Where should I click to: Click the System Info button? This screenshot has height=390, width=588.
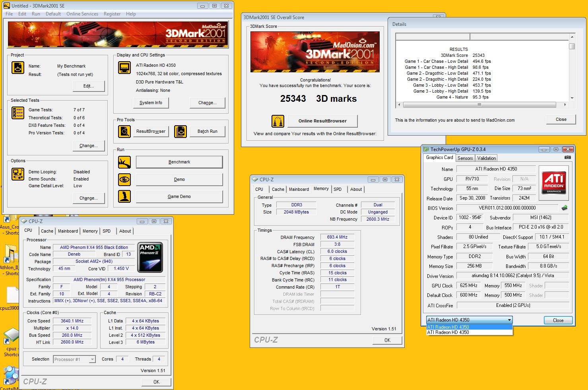tap(151, 103)
